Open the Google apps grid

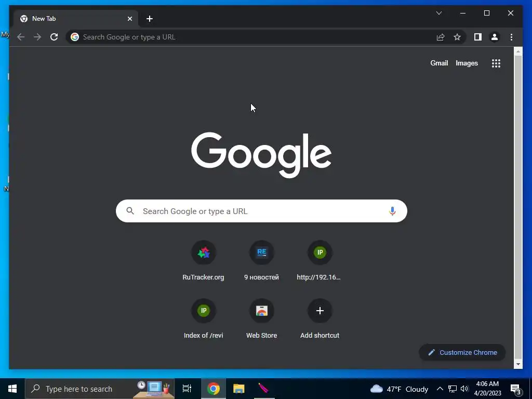click(x=496, y=63)
